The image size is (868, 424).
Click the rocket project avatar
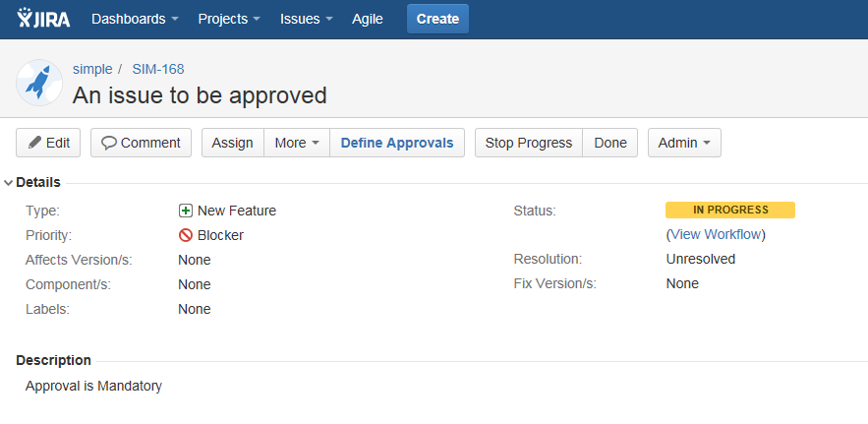[39, 83]
